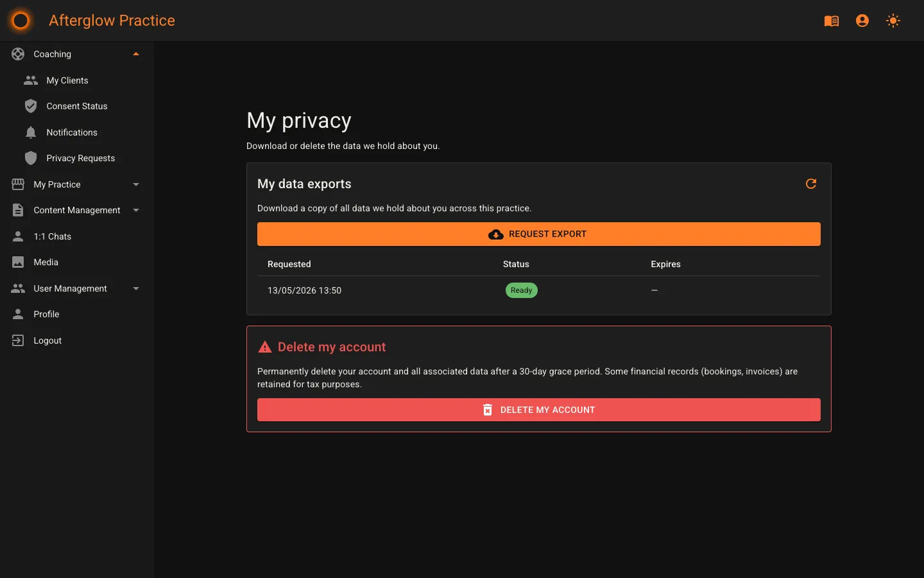This screenshot has width=924, height=578.
Task: Click the Delete my account heading
Action: pyautogui.click(x=332, y=347)
